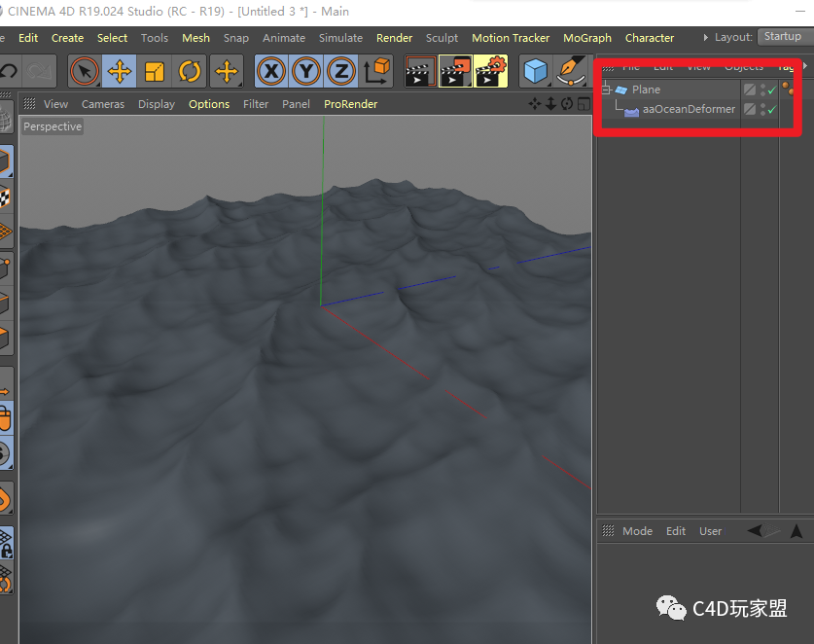Click the viewport zoom camera icon

click(x=550, y=104)
